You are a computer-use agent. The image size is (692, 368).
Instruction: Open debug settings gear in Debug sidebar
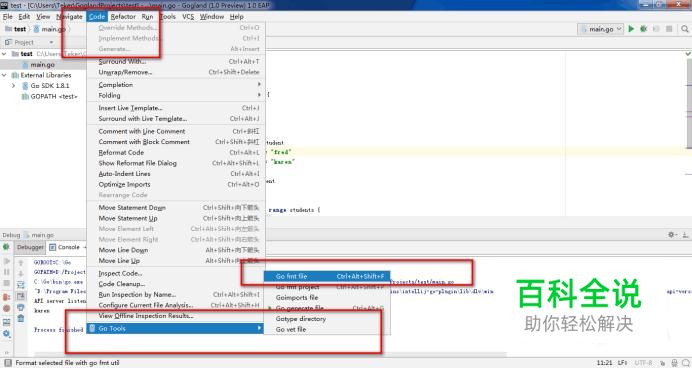[6, 334]
